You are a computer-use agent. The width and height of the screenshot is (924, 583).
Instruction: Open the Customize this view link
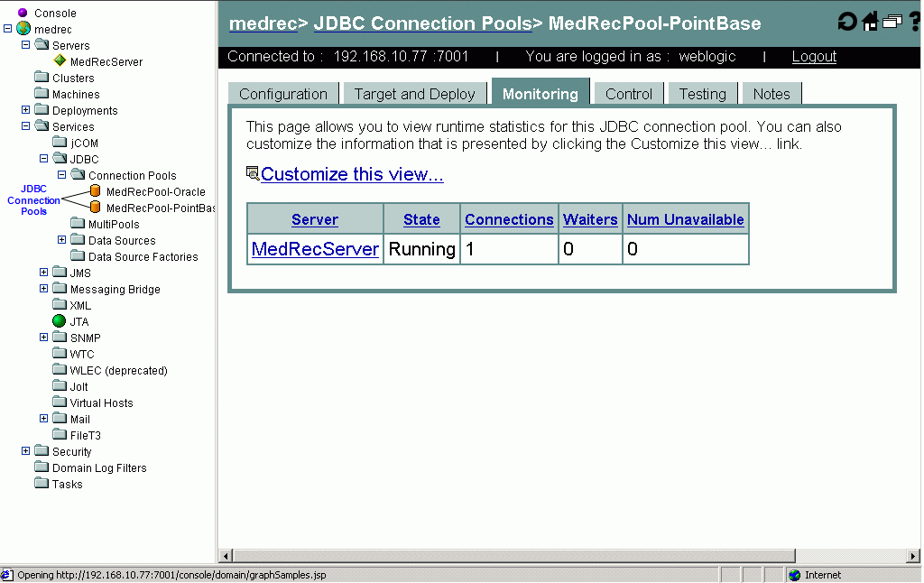pos(353,174)
